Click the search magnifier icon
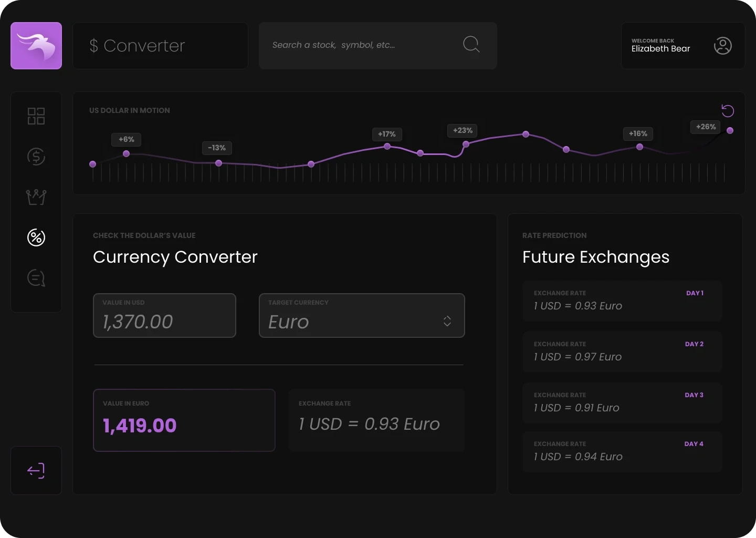 coord(471,45)
